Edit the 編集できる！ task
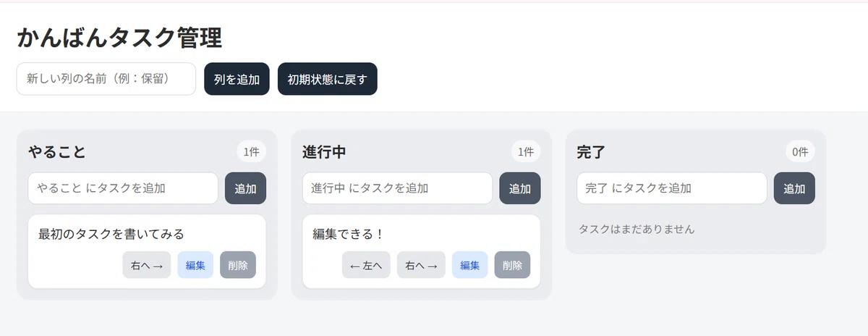This screenshot has height=336, width=868. click(x=470, y=265)
